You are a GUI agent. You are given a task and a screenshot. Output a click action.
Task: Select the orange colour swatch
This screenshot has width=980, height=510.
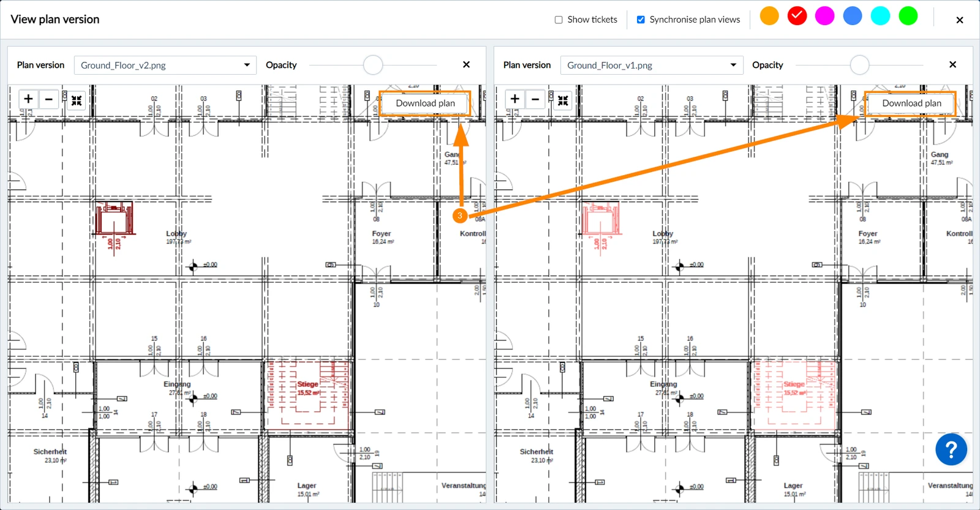[x=769, y=16]
